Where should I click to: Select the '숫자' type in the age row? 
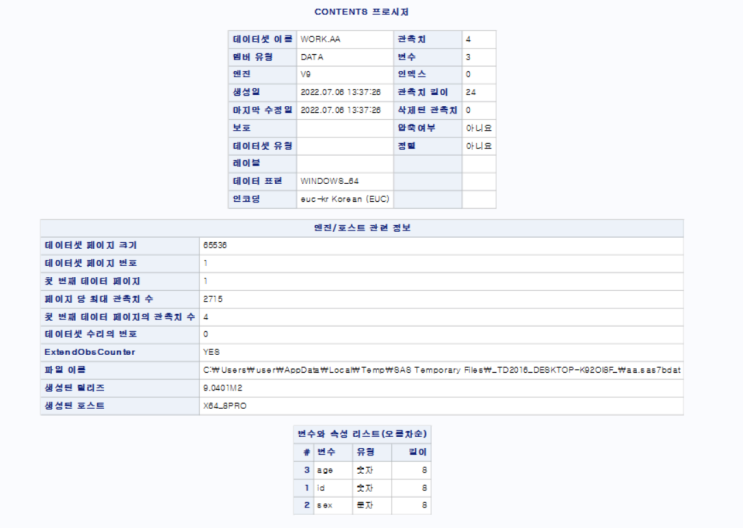click(364, 470)
